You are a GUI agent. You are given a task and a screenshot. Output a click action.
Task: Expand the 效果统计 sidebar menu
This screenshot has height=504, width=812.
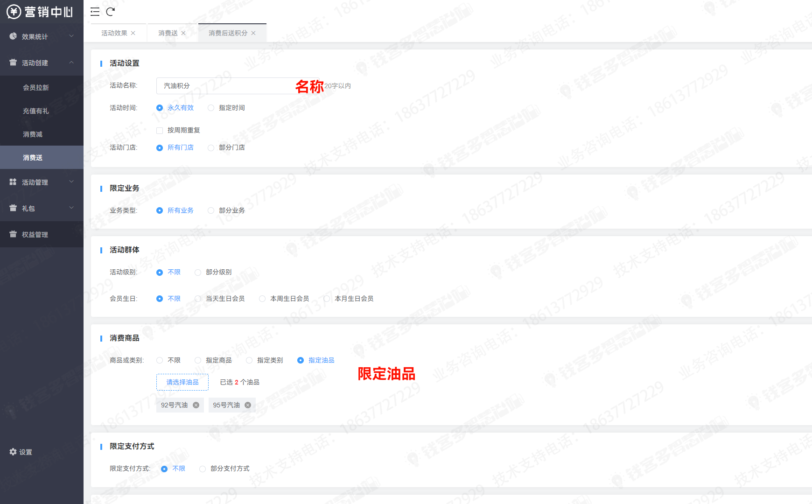pyautogui.click(x=42, y=36)
